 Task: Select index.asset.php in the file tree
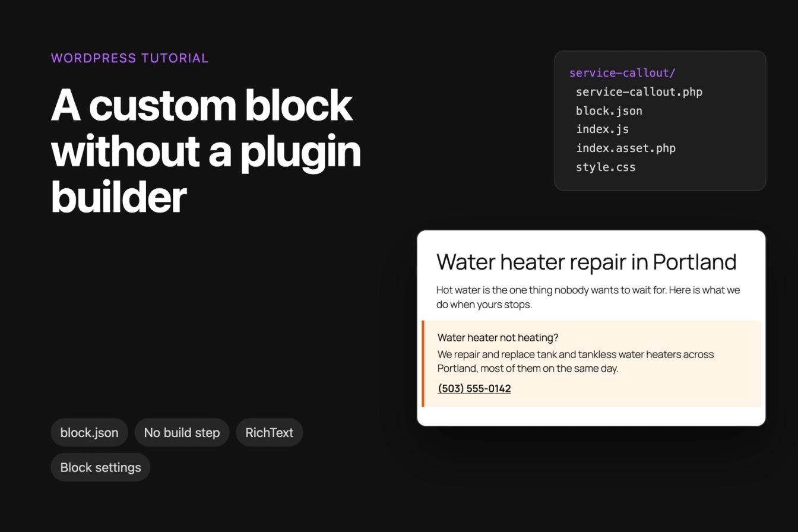(625, 148)
